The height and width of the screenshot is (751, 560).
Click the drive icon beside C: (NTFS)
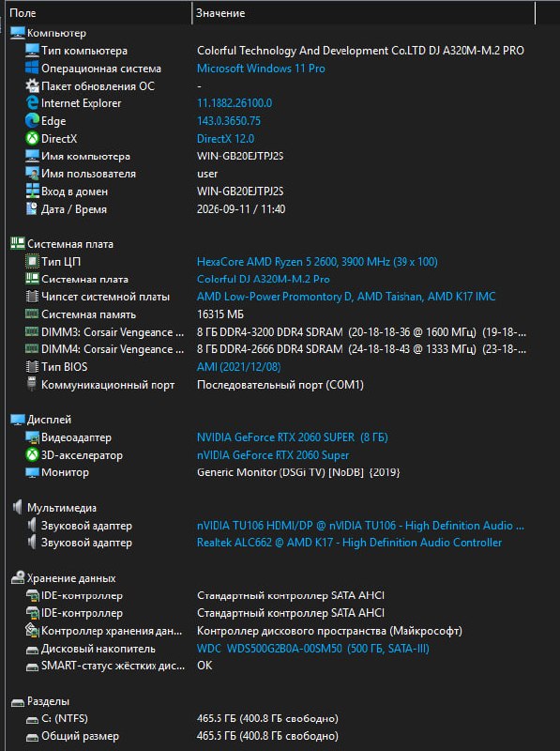click(32, 719)
